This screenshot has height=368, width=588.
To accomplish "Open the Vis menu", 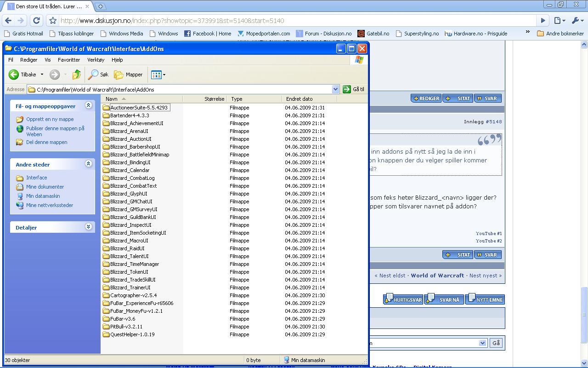I will [48, 60].
